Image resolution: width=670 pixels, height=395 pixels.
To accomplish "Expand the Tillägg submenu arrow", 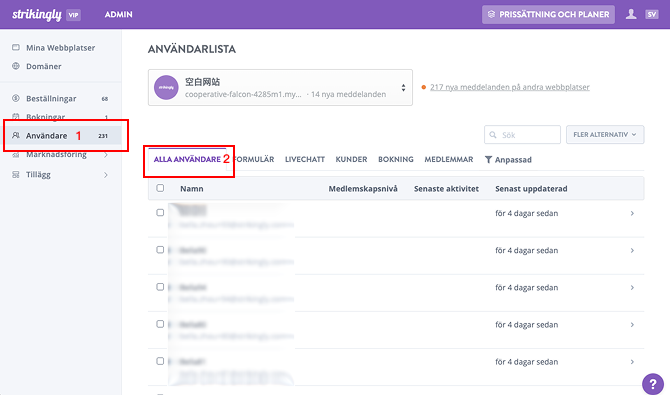I will (106, 175).
